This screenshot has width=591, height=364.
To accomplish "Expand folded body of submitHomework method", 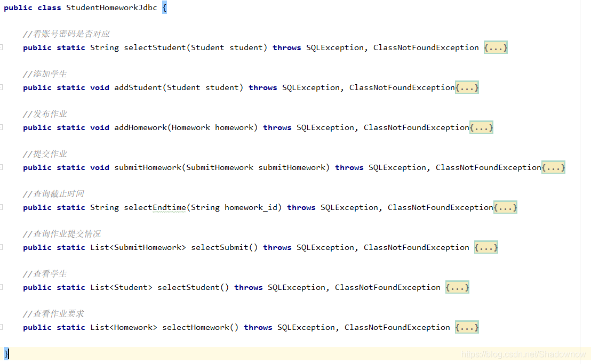I will pyautogui.click(x=553, y=167).
